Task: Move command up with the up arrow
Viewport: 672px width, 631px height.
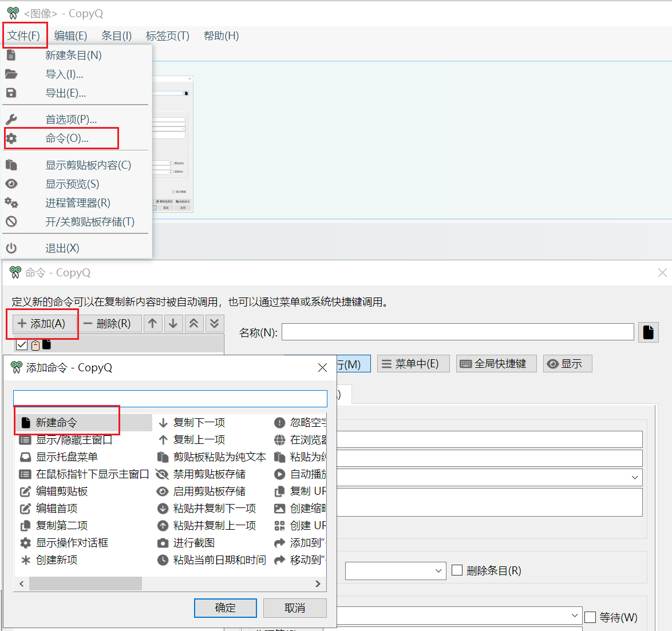Action: pyautogui.click(x=153, y=323)
